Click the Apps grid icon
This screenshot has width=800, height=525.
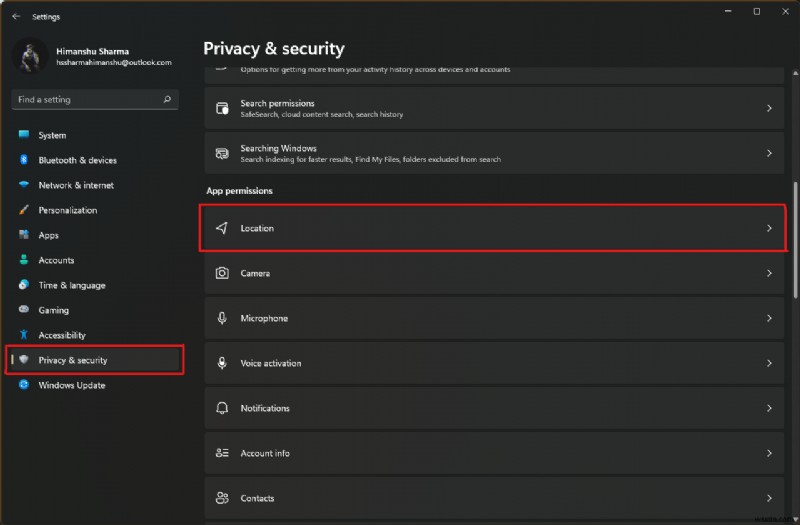pyautogui.click(x=23, y=235)
